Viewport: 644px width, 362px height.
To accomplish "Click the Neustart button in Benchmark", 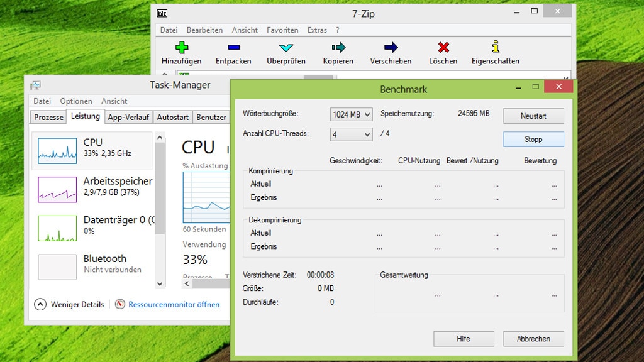I will (533, 116).
